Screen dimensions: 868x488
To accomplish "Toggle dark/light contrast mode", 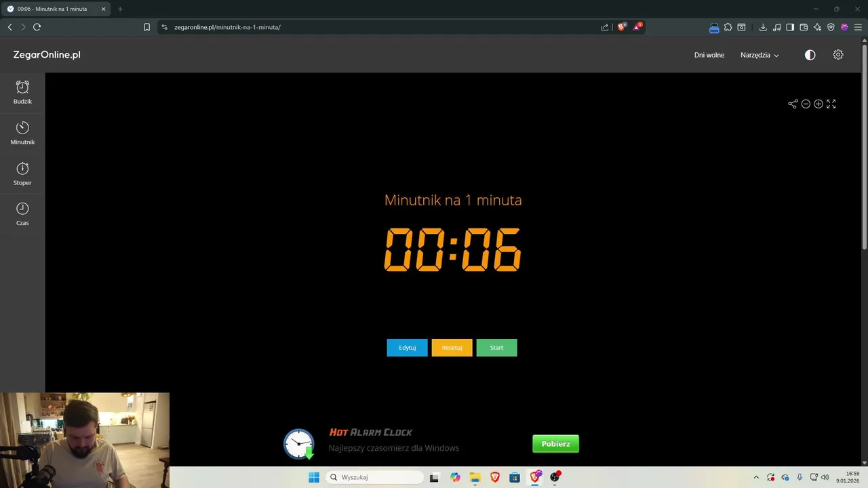I will (x=810, y=55).
